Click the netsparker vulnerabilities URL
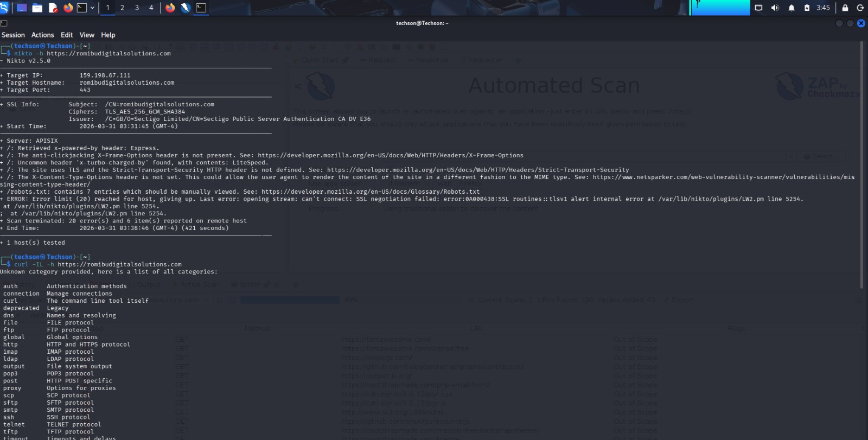 click(723, 177)
